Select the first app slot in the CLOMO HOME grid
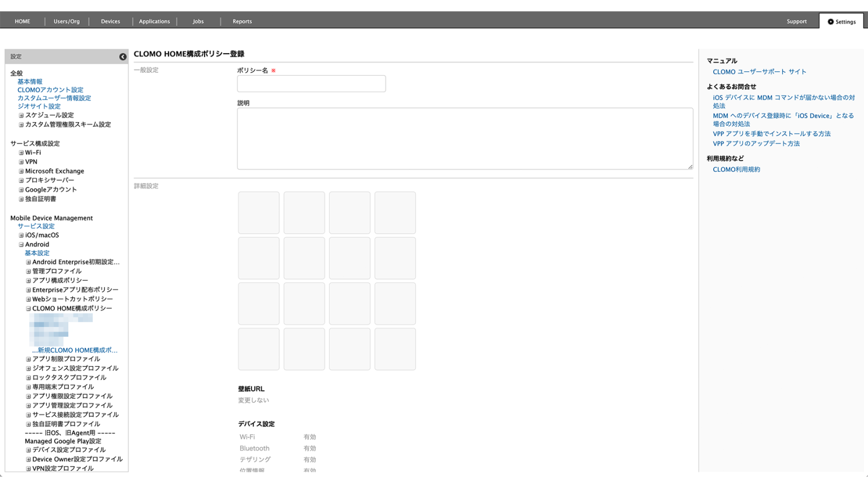 258,213
